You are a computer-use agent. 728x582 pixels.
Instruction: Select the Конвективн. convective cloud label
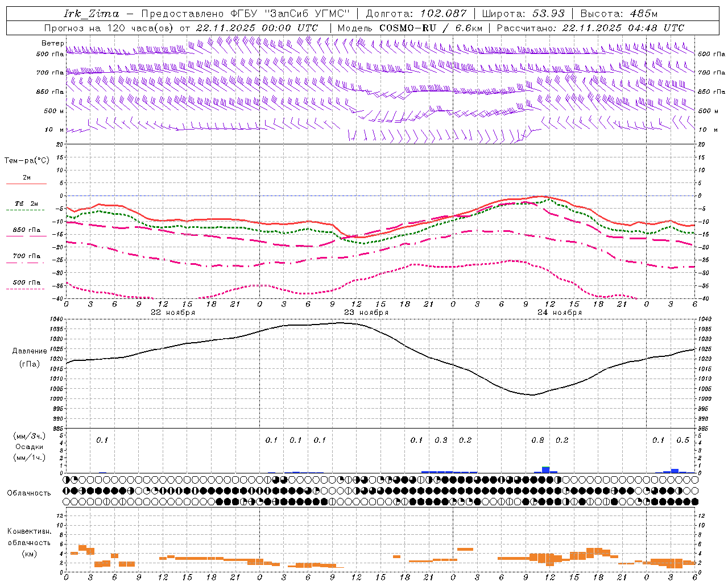(x=29, y=531)
